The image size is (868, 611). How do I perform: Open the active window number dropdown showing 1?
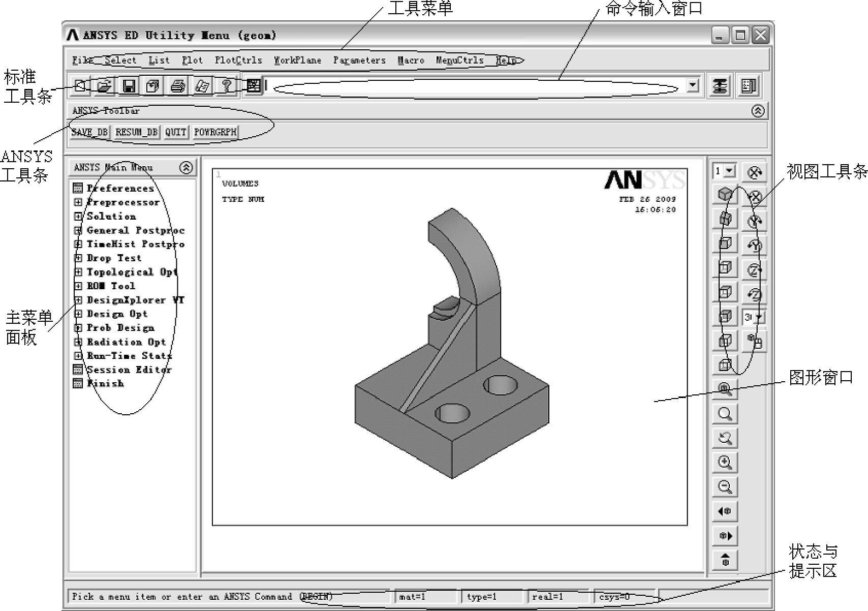click(x=729, y=171)
